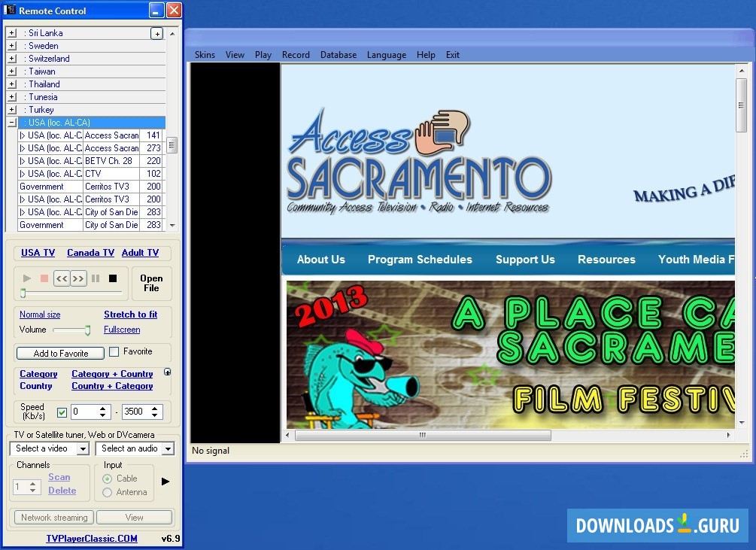Click the plus button at the top right of the country list
This screenshot has height=550, width=756.
[156, 33]
